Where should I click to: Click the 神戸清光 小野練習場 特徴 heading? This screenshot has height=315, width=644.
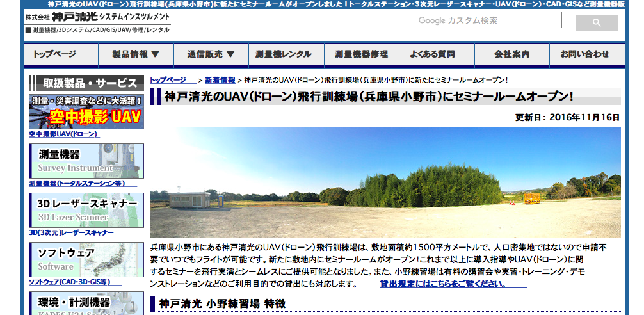point(222,304)
